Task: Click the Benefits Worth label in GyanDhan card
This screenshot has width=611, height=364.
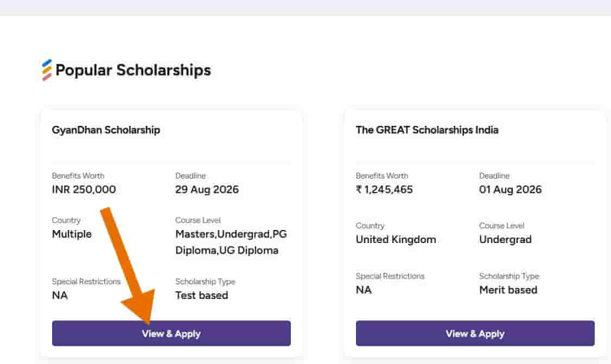Action: (x=78, y=176)
